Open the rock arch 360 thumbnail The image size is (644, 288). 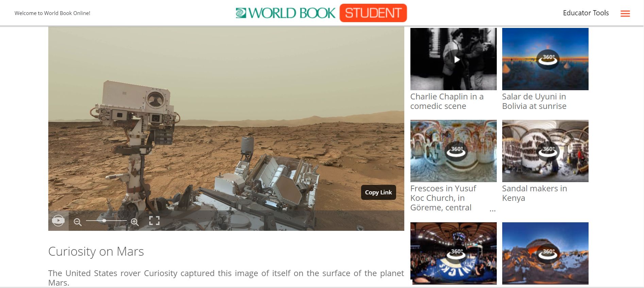tap(545, 253)
